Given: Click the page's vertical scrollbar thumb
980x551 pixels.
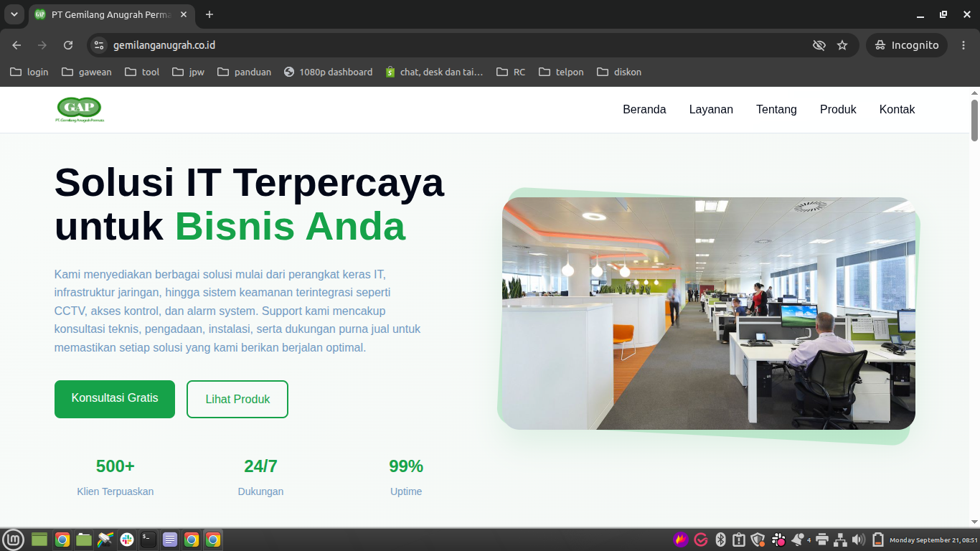Looking at the screenshot, I should pyautogui.click(x=974, y=121).
